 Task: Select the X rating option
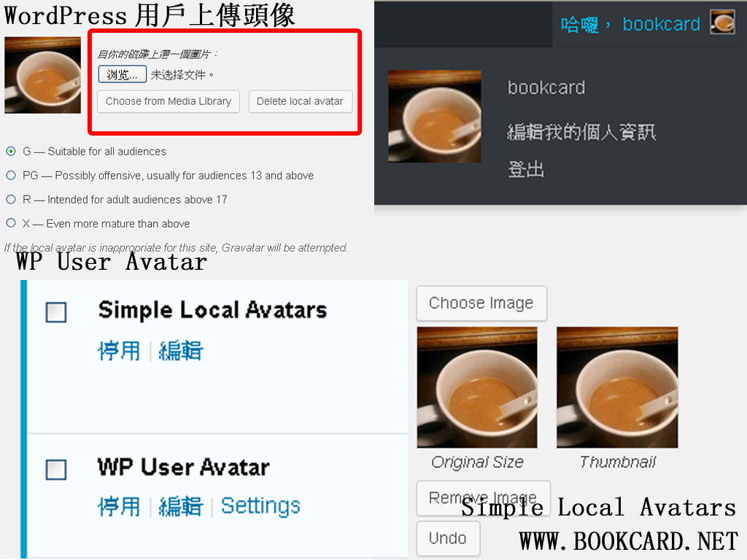click(x=10, y=223)
